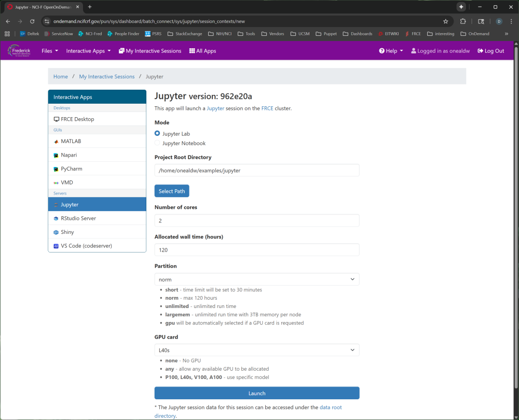Open the GPU card dropdown
This screenshot has width=519, height=420.
coord(256,350)
